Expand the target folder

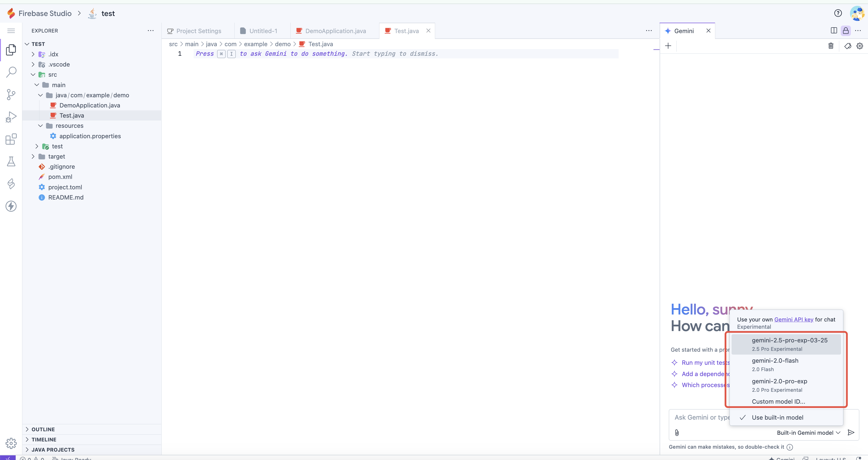(x=56, y=156)
